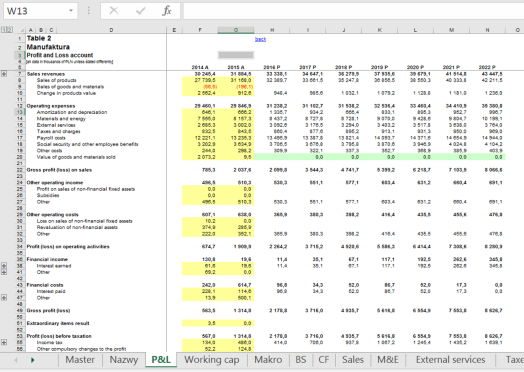Show outline level 1 rows
Viewport: 524px width, 372px height.
(x=3, y=30)
